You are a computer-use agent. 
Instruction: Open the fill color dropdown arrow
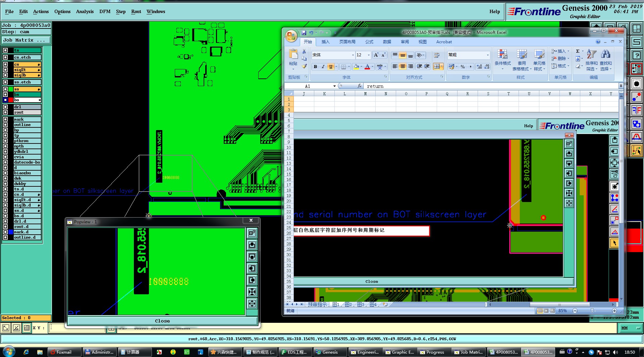click(x=361, y=67)
